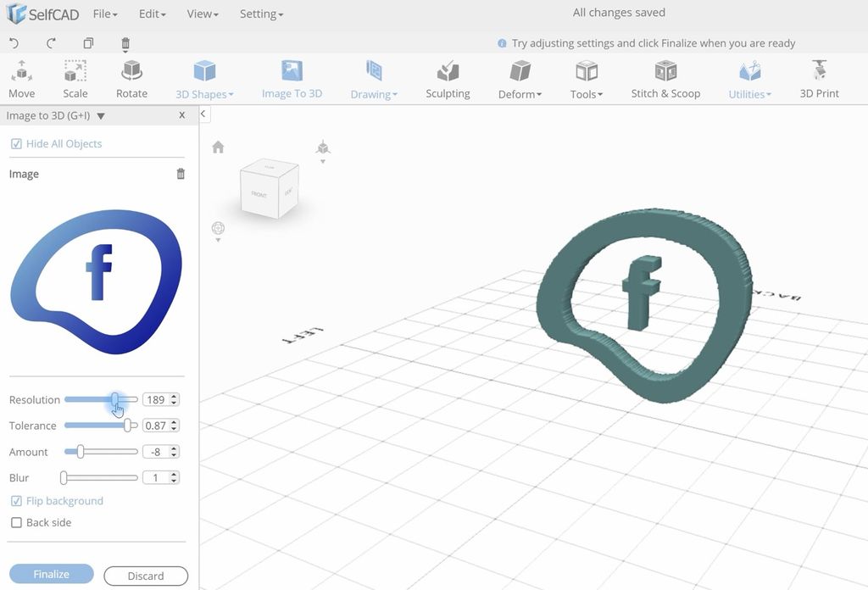Click the perspective view cube icon

pyautogui.click(x=323, y=147)
